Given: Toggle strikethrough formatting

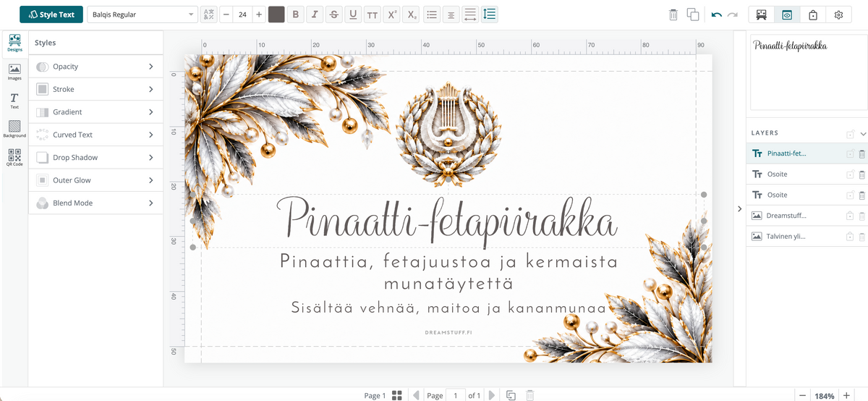Looking at the screenshot, I should [333, 14].
